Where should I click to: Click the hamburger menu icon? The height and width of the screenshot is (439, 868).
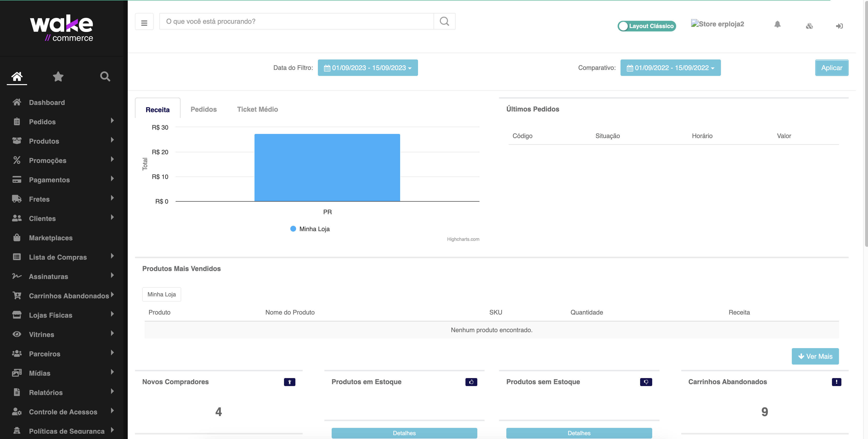click(x=144, y=22)
